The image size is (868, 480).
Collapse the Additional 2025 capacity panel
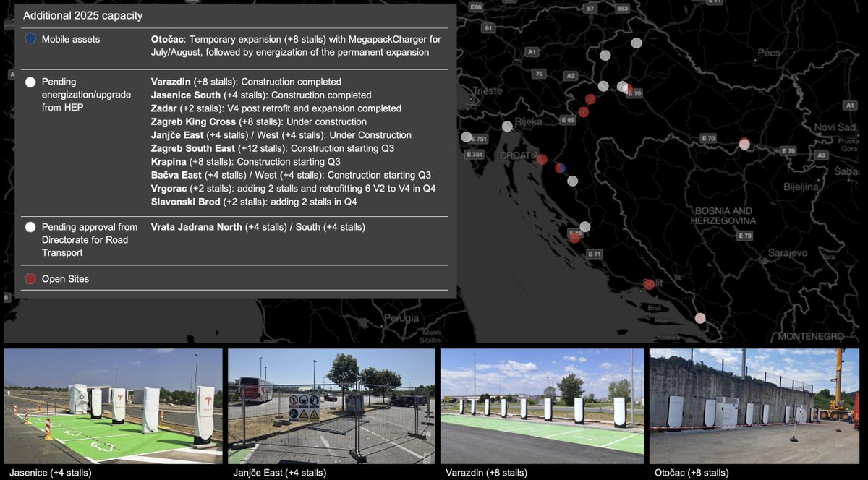point(82,15)
